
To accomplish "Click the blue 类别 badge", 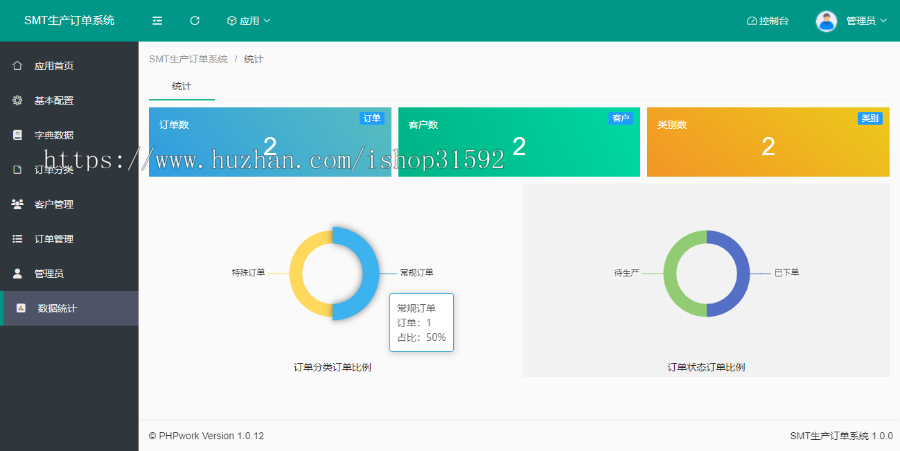I will click(870, 118).
